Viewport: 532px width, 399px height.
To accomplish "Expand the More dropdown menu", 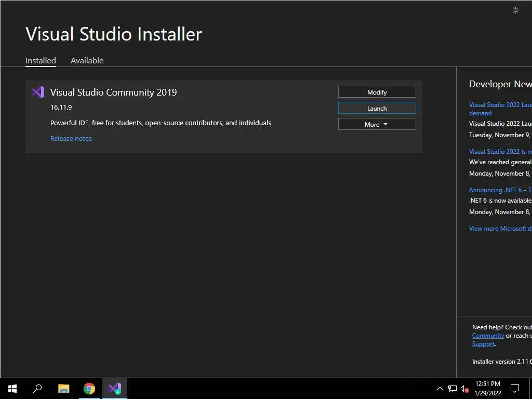I will [377, 124].
